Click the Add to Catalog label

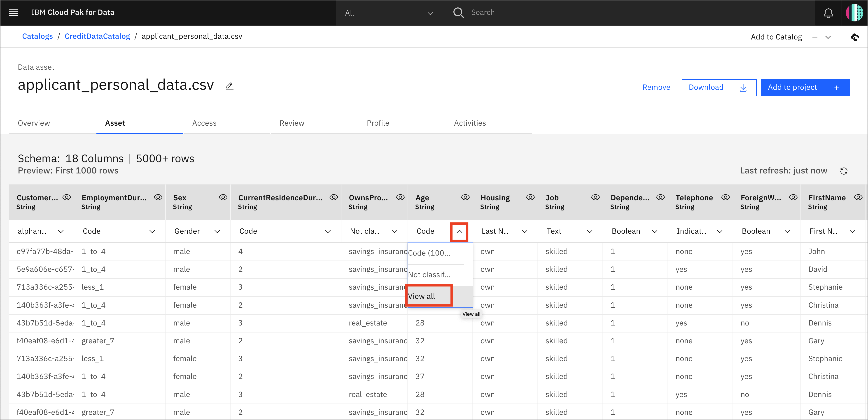tap(776, 37)
